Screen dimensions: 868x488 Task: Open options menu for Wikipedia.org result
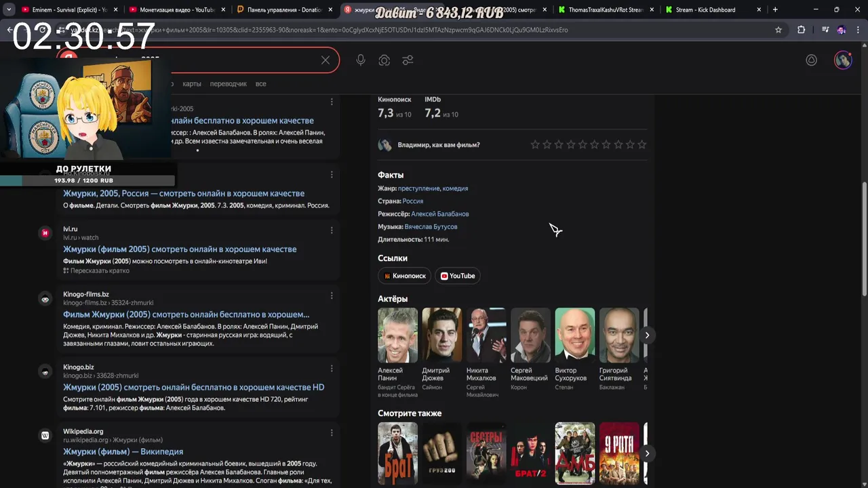point(332,432)
